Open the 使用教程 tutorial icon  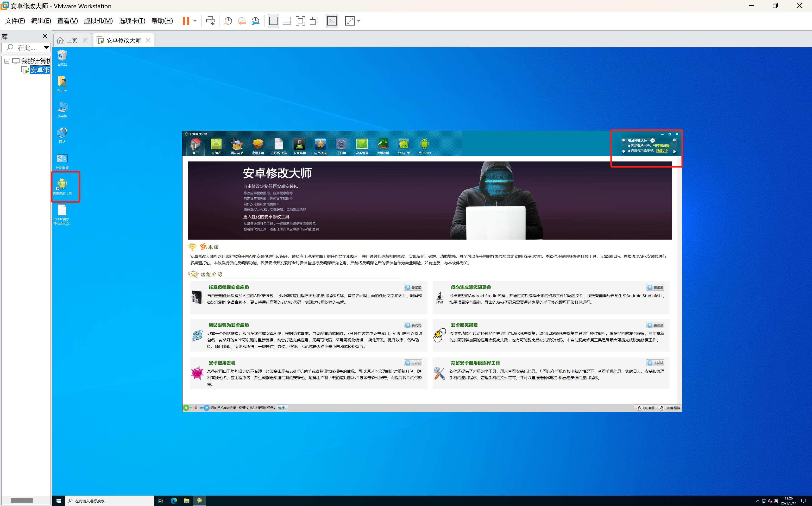383,146
